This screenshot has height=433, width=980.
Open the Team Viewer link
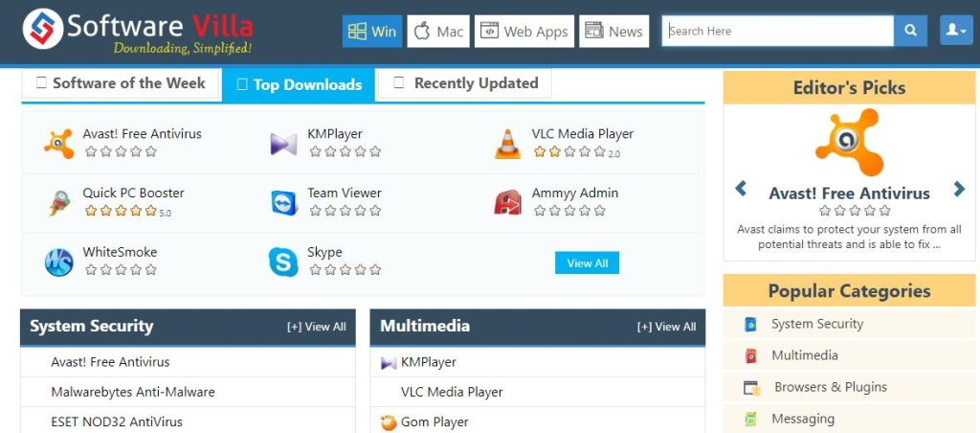344,194
